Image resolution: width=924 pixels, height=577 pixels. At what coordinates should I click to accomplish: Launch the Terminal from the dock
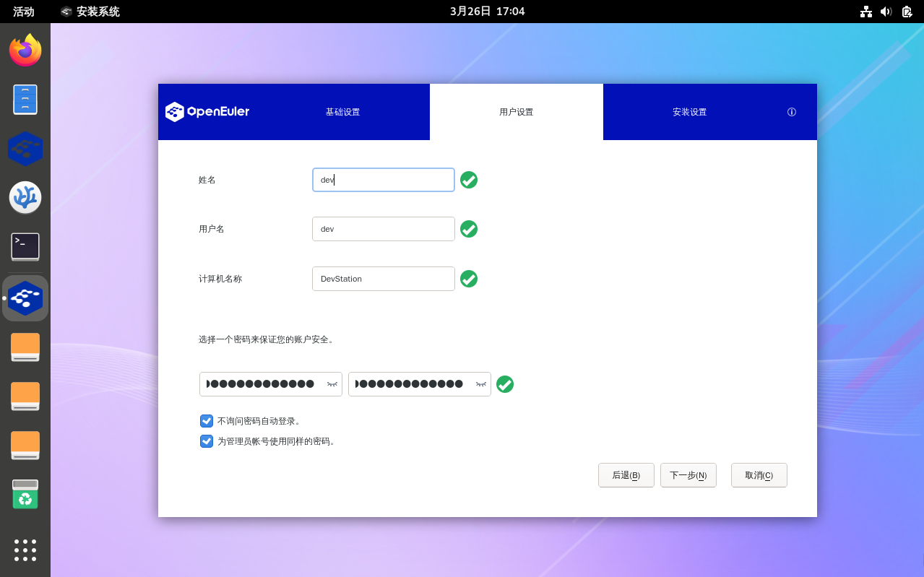25,247
